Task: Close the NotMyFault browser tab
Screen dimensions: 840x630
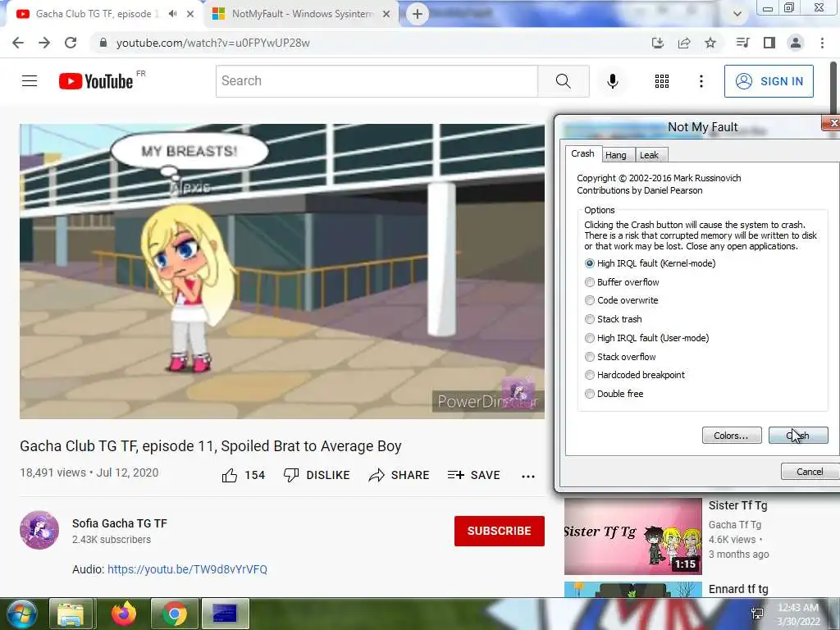Action: click(386, 14)
